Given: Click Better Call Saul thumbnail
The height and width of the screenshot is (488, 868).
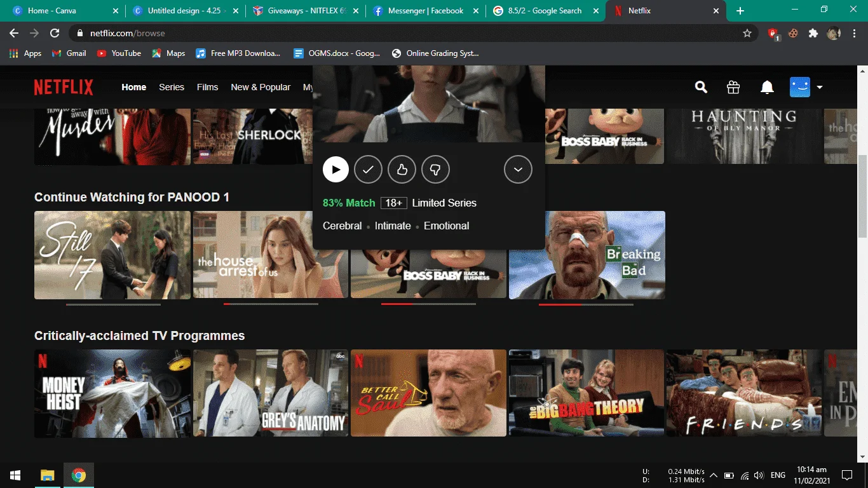Looking at the screenshot, I should click(429, 393).
